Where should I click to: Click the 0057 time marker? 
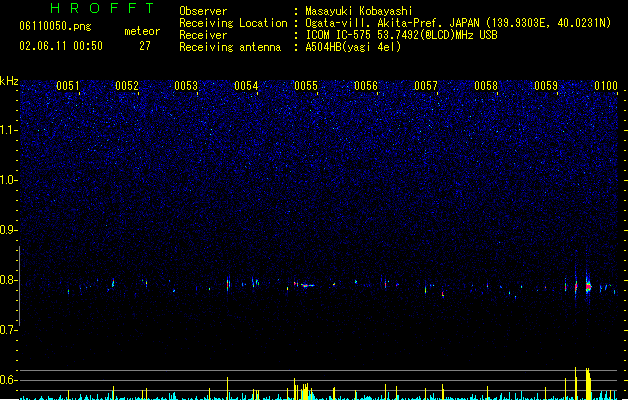click(426, 86)
